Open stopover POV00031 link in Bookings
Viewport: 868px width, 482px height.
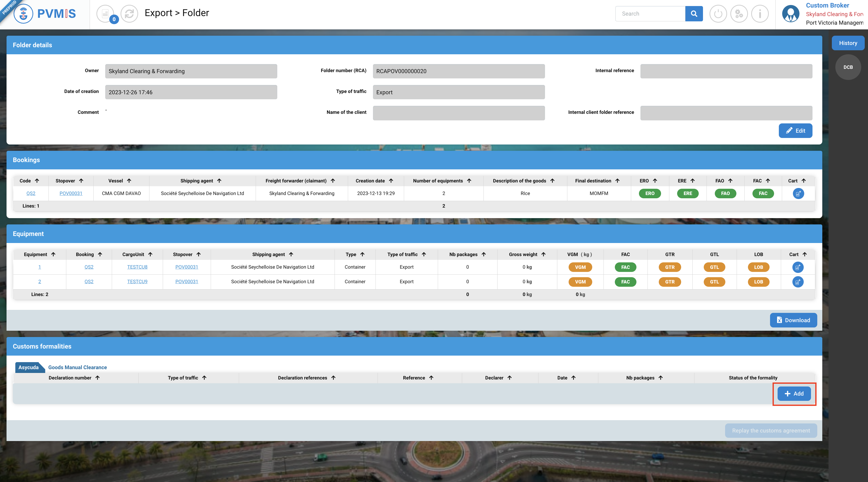[71, 194]
